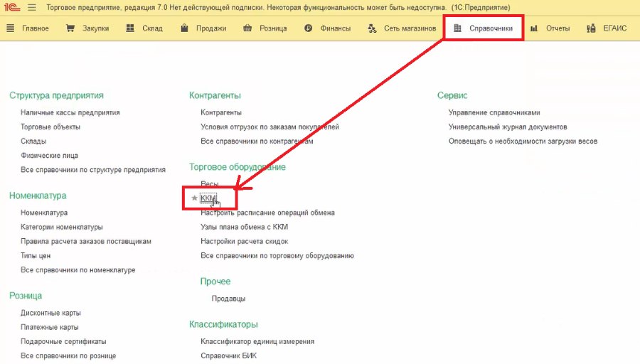Click the Продажи shopping bag icon
The height and width of the screenshot is (364, 640).
coord(184,28)
